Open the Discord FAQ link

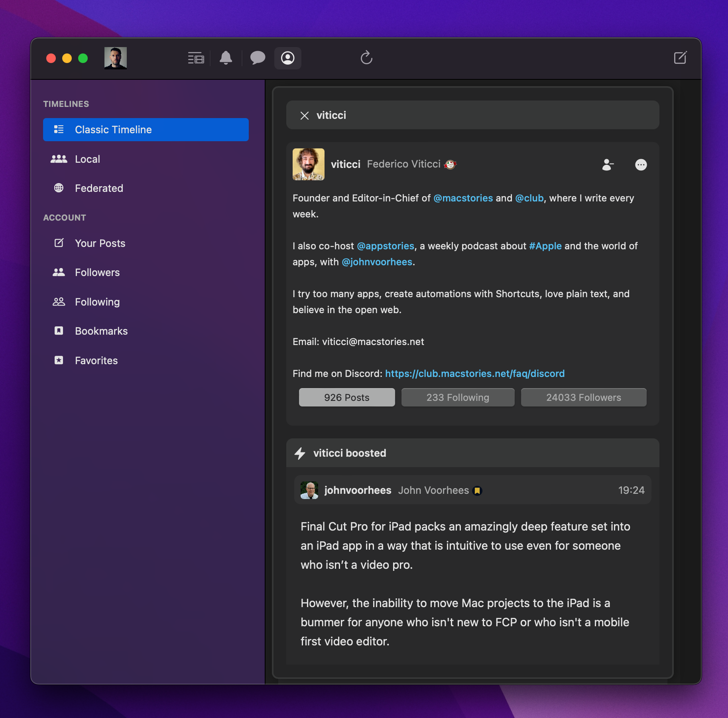pos(475,374)
